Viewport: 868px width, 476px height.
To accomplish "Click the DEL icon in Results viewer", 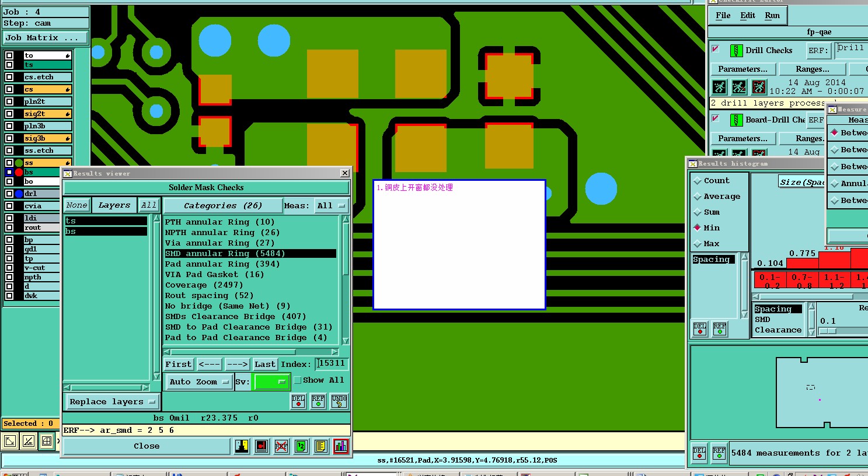I will pos(298,401).
